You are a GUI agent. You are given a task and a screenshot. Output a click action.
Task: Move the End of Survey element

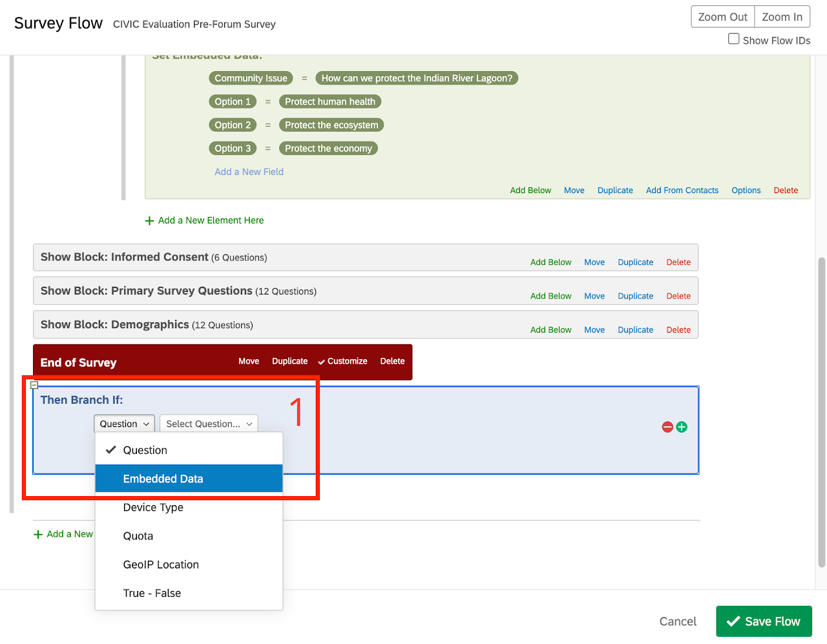point(249,361)
